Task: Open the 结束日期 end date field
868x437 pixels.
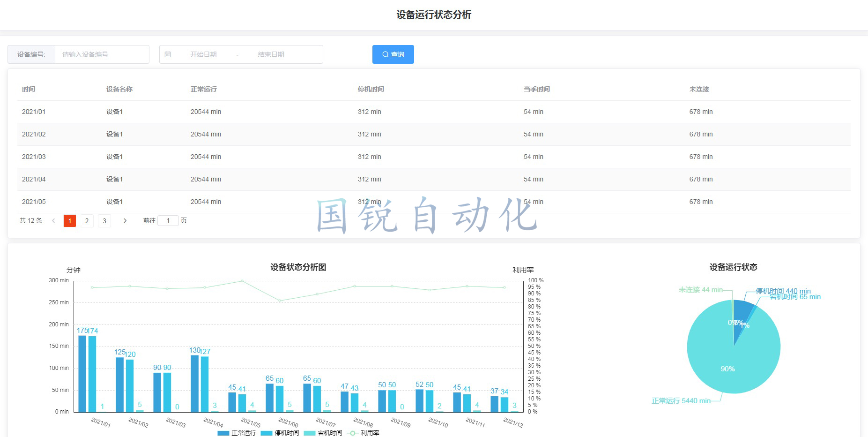Action: (x=271, y=54)
